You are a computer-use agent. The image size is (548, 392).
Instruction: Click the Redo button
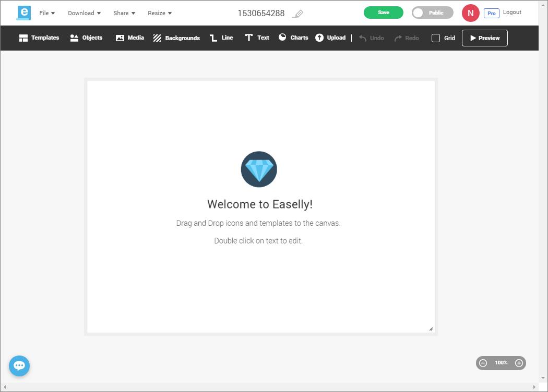click(407, 38)
